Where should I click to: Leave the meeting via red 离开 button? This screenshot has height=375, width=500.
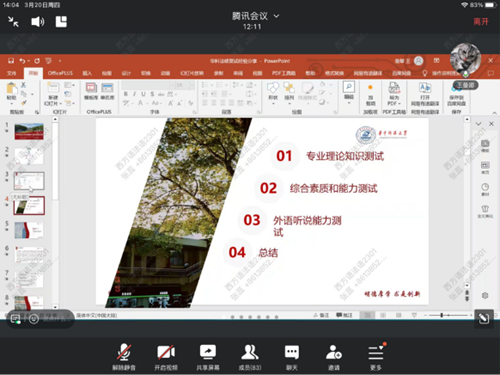[481, 22]
